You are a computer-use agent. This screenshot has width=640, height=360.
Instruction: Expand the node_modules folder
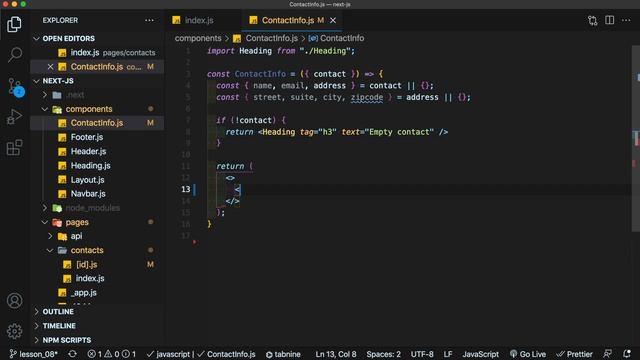tap(93, 208)
